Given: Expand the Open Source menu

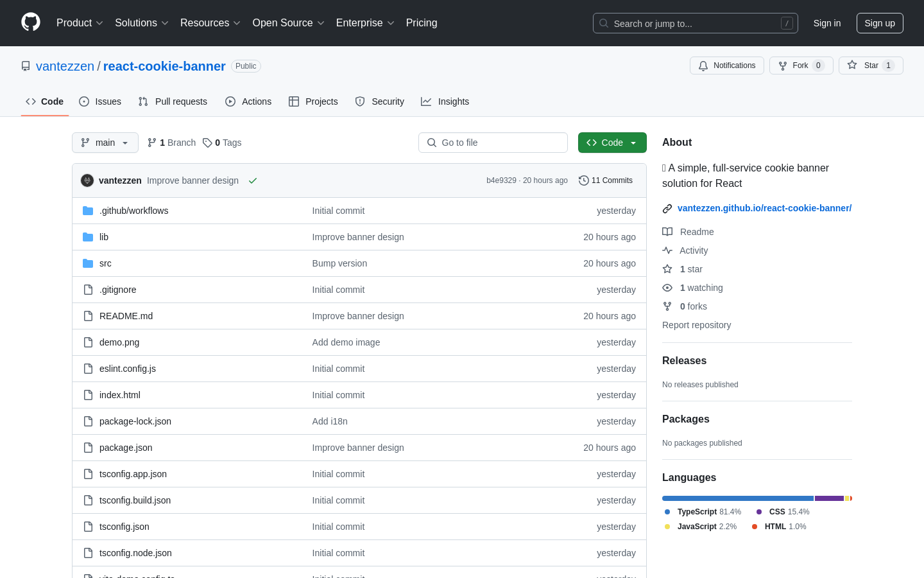Looking at the screenshot, I should [289, 23].
